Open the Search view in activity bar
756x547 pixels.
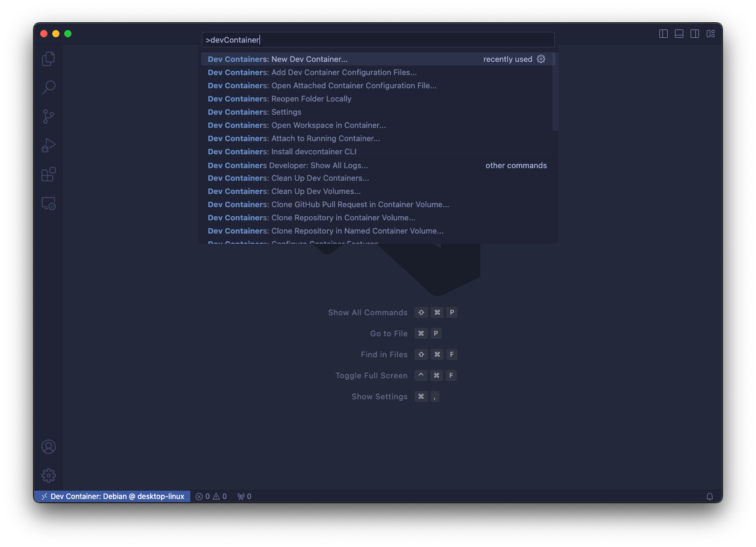pos(49,88)
